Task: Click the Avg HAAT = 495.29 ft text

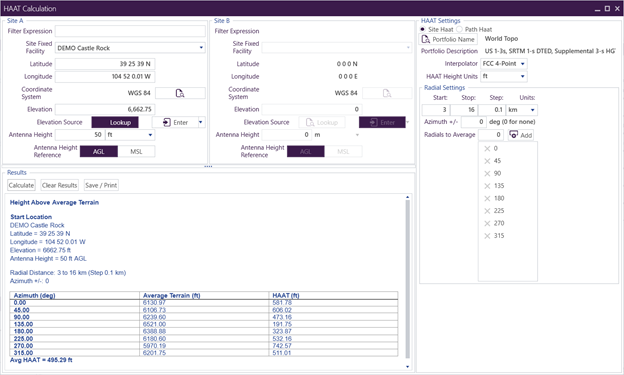Action: (41, 360)
